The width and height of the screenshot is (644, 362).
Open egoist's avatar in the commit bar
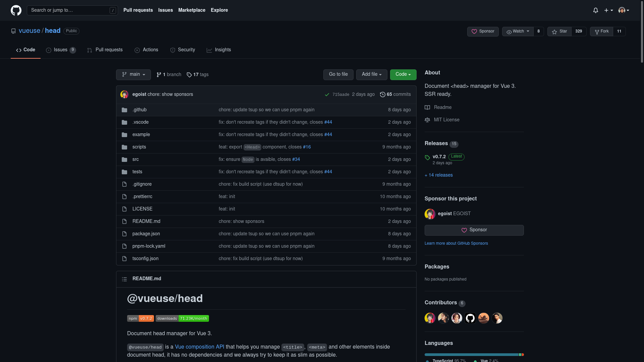pyautogui.click(x=124, y=95)
